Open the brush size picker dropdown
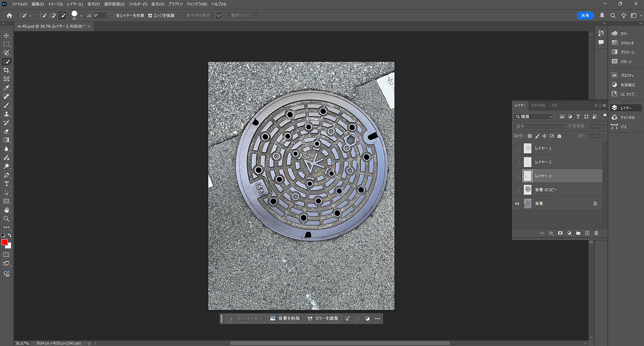The height and width of the screenshot is (346, 644). (81, 15)
